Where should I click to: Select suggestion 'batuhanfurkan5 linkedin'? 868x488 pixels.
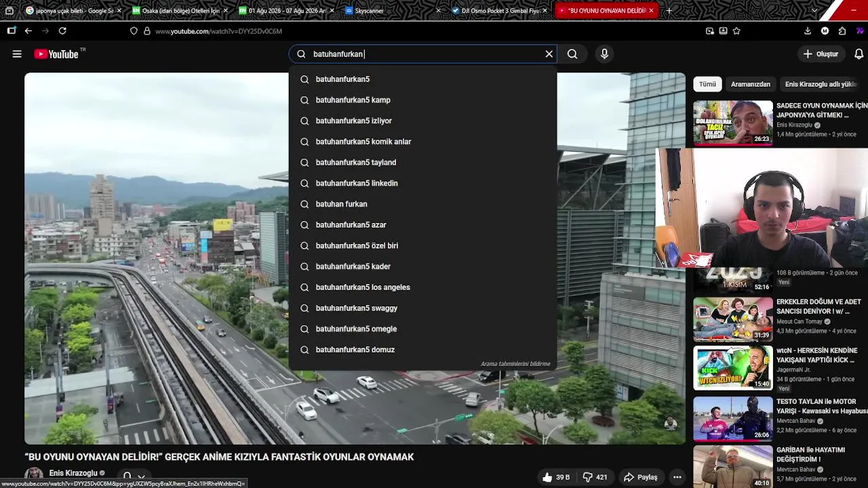click(423, 183)
